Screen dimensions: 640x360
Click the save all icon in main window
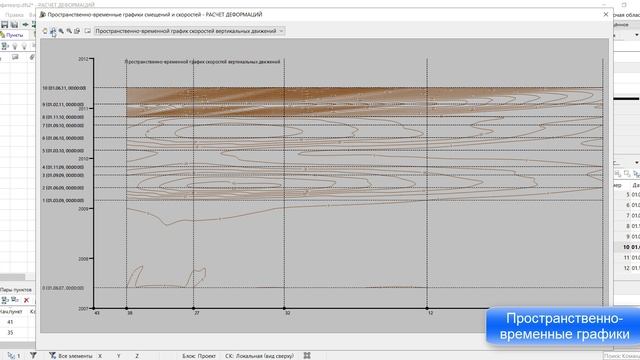click(14, 24)
